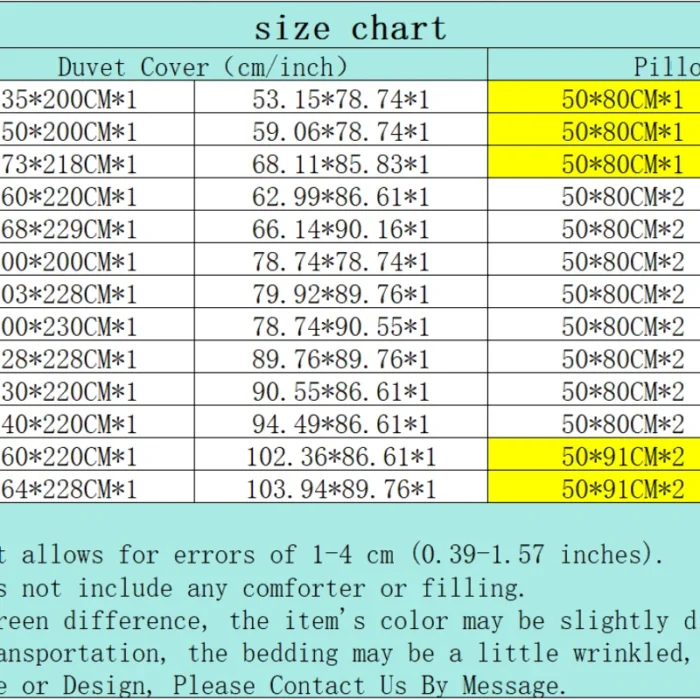
Task: Click the inch value "79.92*89.76*1"
Action: point(341,294)
